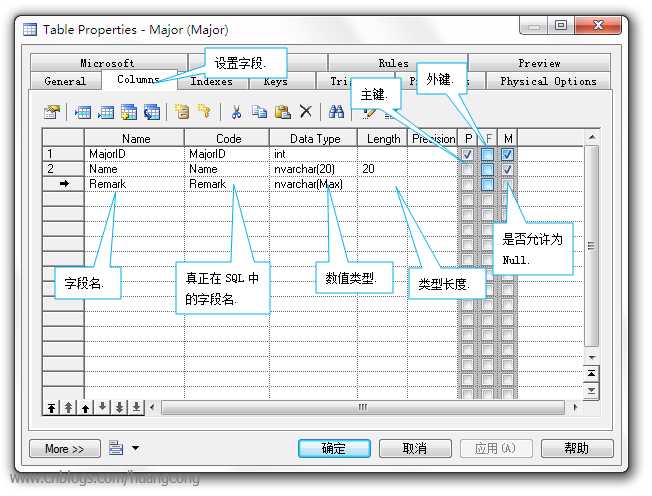The width and height of the screenshot is (652, 496).
Task: Check the P checkbox for the Name row
Action: point(467,169)
